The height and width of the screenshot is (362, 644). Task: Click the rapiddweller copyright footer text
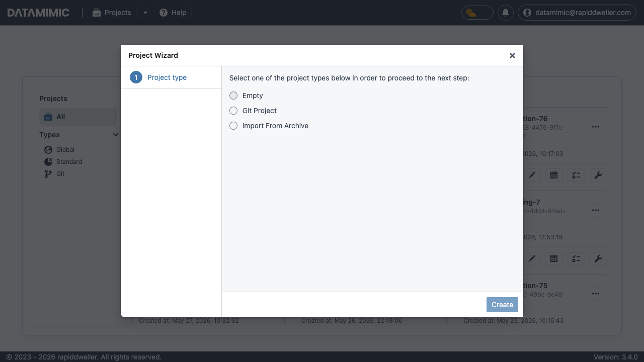tap(84, 357)
